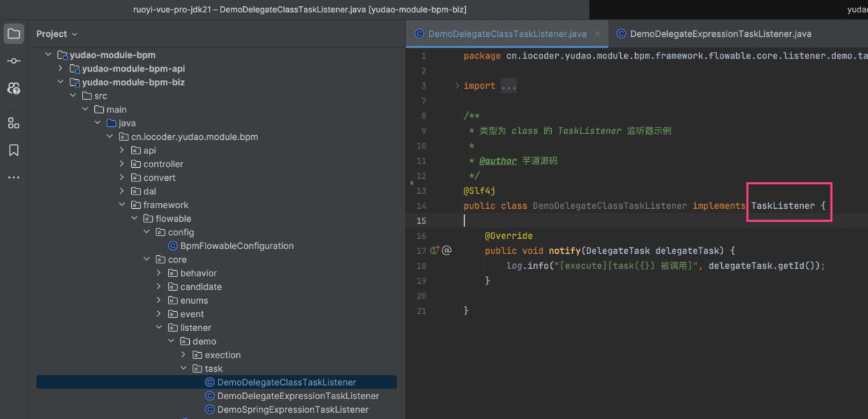Expand the yudao-module-bpm-api module
The width and height of the screenshot is (868, 419).
pos(61,69)
